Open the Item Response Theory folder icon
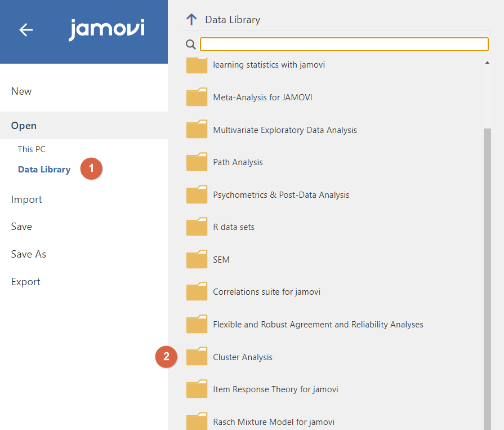The image size is (504, 430). point(197,389)
